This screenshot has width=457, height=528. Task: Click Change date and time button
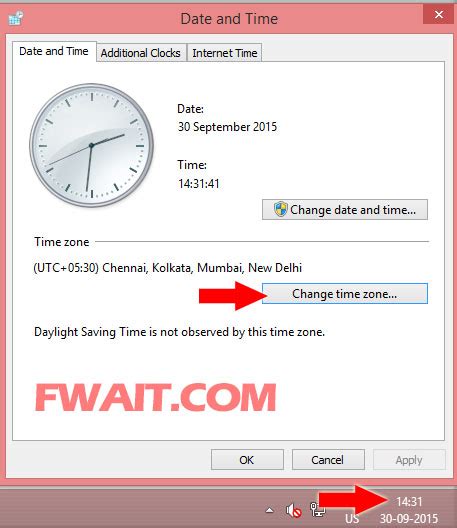point(345,209)
